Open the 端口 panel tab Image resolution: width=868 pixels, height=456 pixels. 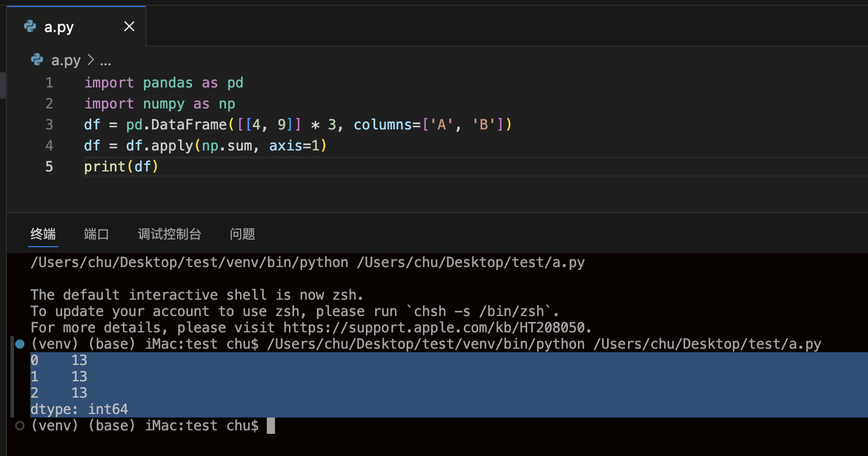[96, 234]
